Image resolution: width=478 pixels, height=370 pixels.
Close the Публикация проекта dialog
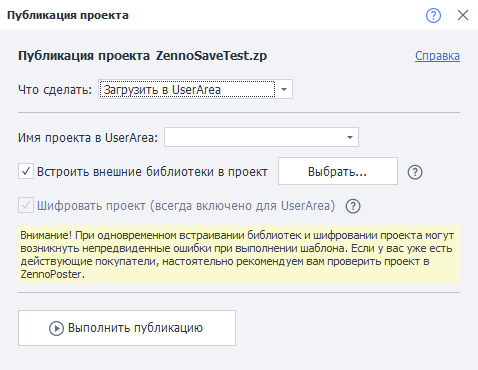pos(463,15)
